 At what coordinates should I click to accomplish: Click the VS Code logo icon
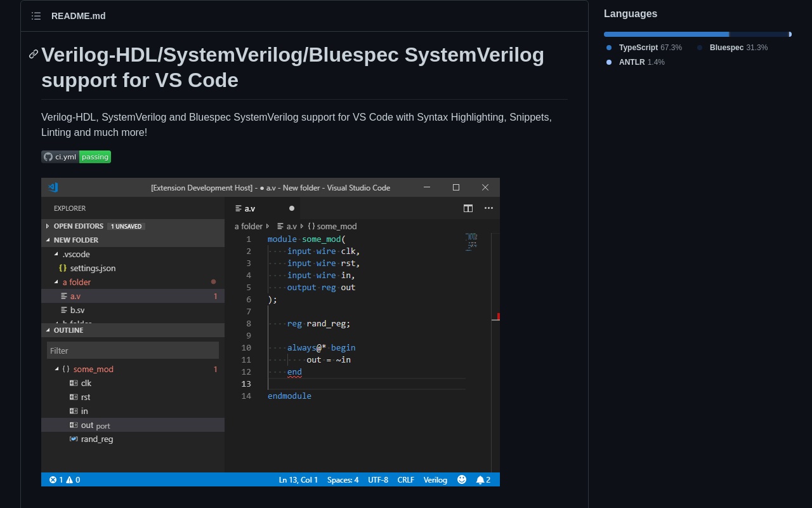point(53,187)
